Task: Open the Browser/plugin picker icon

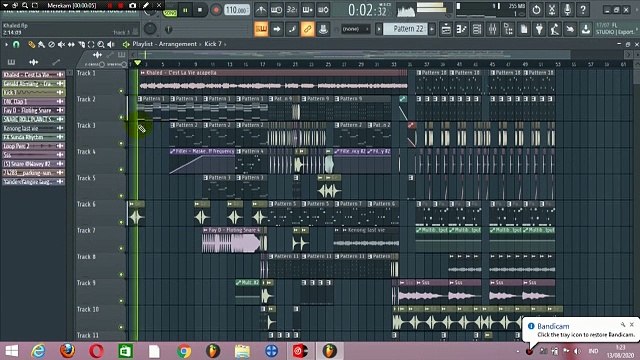Action: (508, 29)
